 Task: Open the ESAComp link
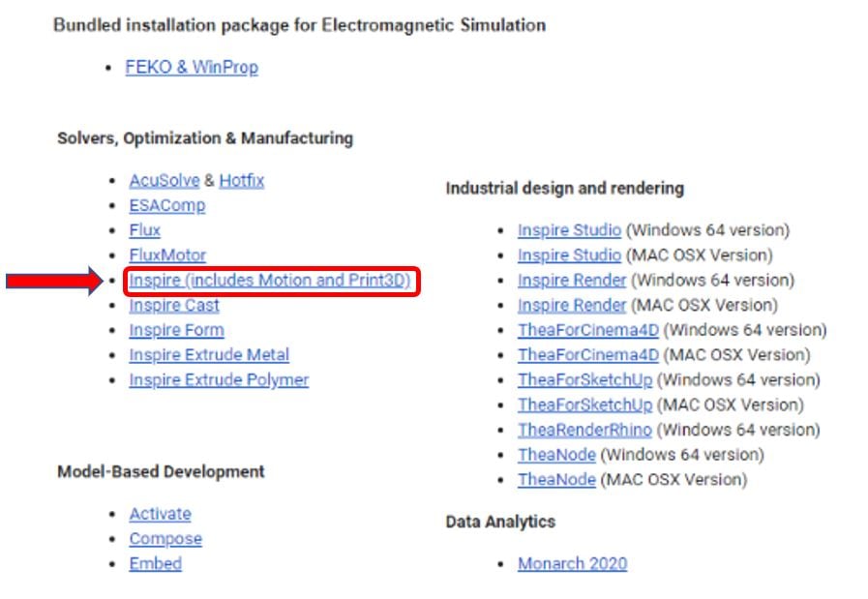167,205
